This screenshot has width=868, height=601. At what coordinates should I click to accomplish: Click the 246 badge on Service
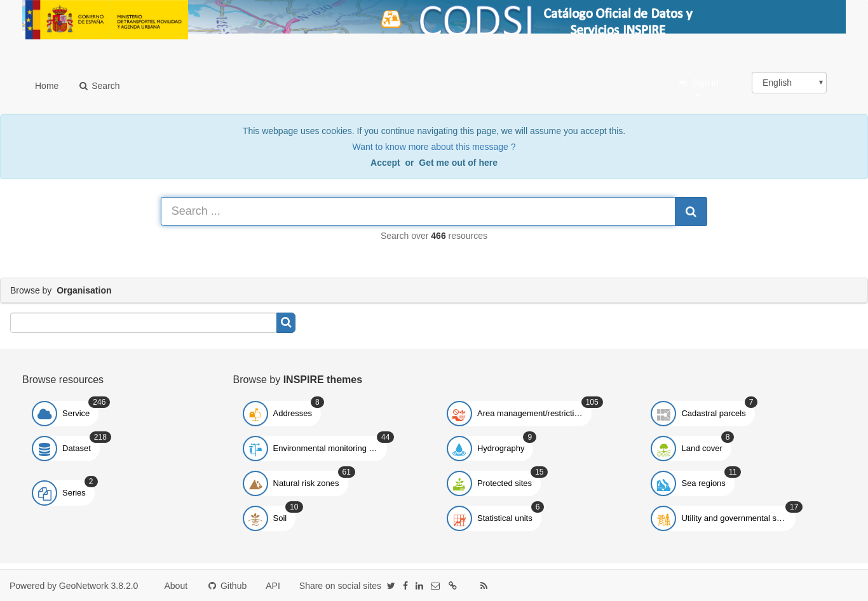click(99, 402)
